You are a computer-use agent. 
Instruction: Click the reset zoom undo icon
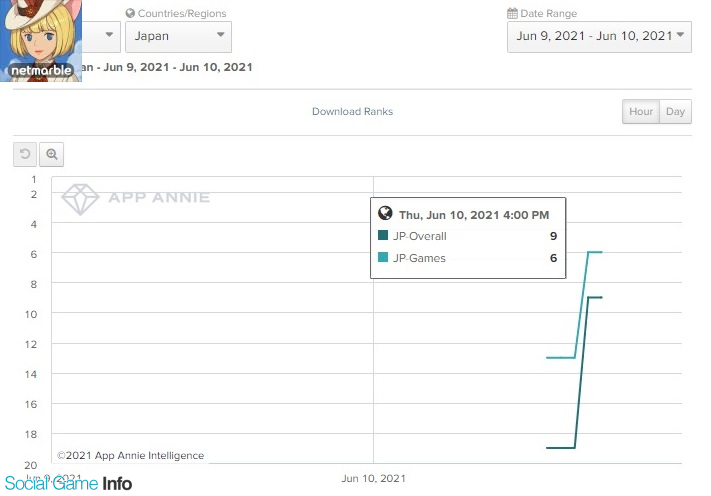(25, 154)
